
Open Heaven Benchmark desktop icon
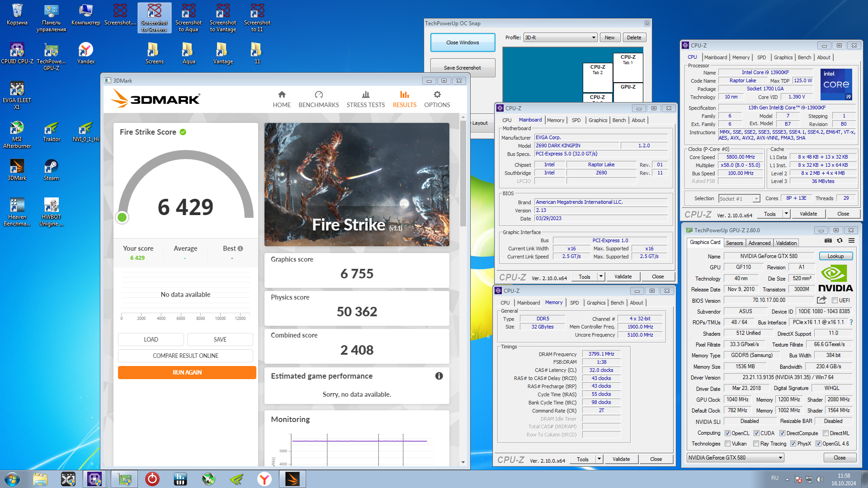[x=17, y=212]
